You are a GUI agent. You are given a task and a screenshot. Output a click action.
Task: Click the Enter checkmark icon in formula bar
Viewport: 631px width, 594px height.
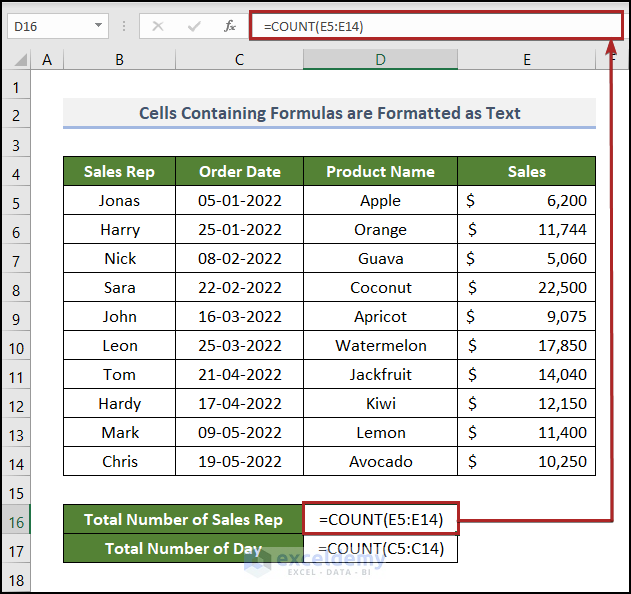pos(194,26)
